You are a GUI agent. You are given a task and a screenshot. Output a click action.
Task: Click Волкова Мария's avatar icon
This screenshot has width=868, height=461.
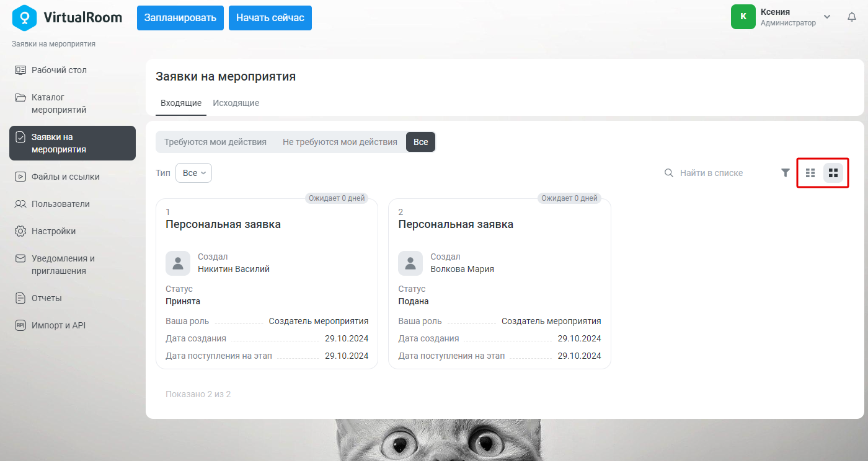[410, 263]
